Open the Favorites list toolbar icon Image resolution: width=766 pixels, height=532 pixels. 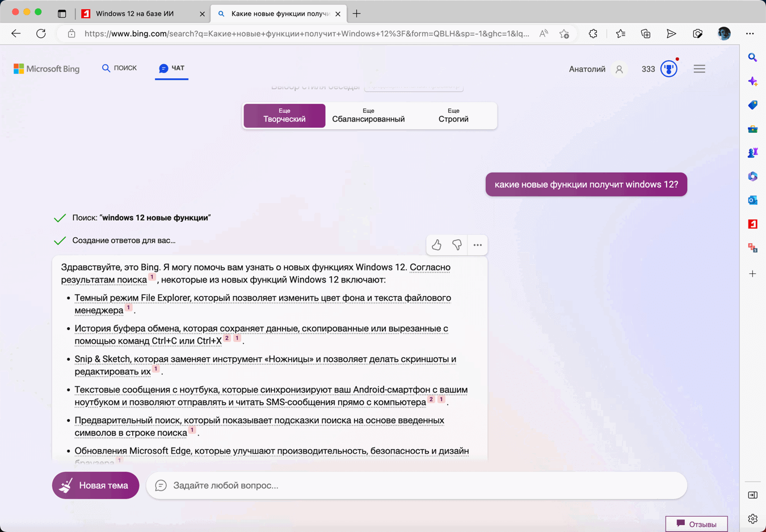(x=620, y=33)
